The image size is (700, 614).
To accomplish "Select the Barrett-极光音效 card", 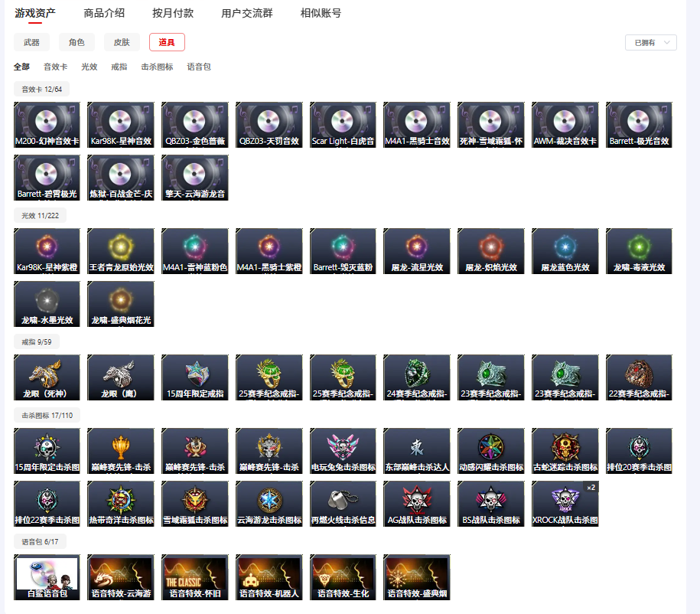I will 639,125.
